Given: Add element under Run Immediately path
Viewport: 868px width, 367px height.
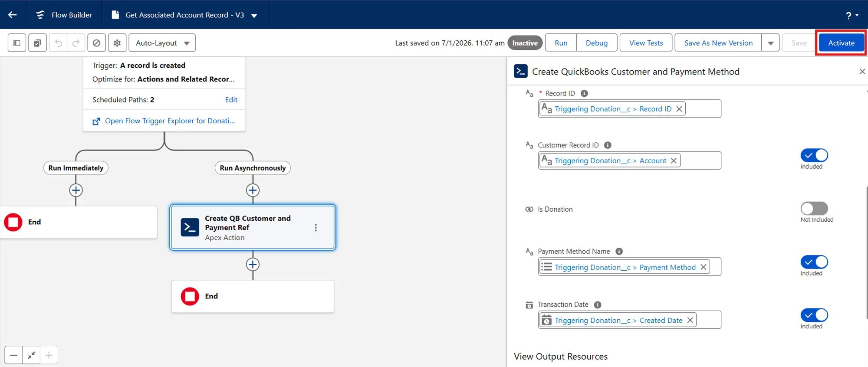Looking at the screenshot, I should (76, 190).
